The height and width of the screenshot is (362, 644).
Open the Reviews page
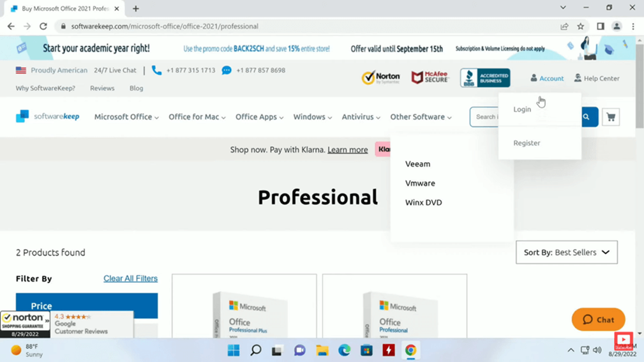click(x=102, y=88)
